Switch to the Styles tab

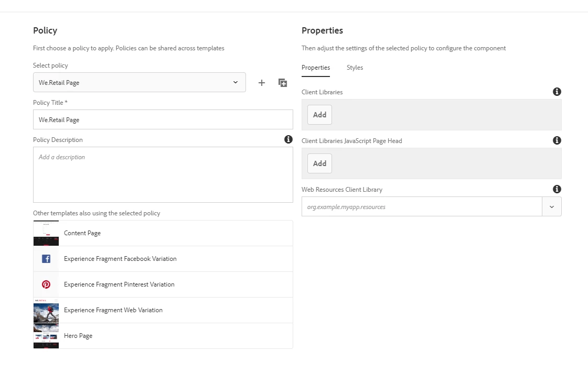pos(355,68)
